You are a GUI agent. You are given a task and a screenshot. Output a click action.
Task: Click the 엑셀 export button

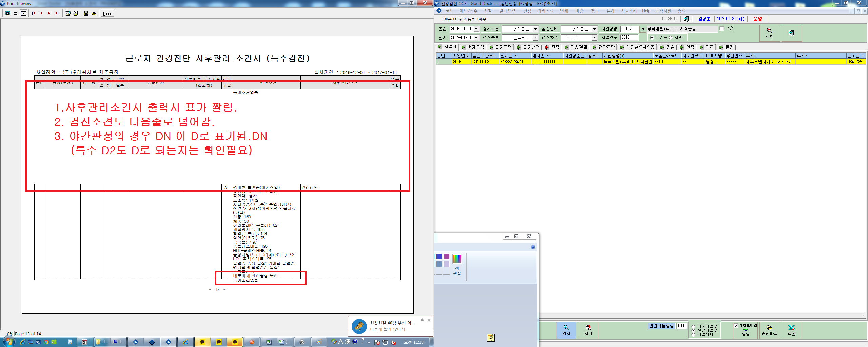(x=791, y=330)
